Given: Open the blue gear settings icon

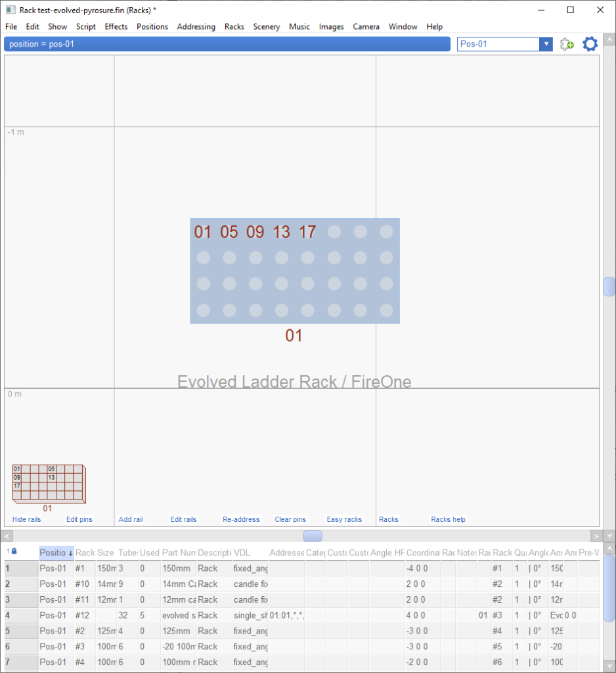Looking at the screenshot, I should 590,44.
